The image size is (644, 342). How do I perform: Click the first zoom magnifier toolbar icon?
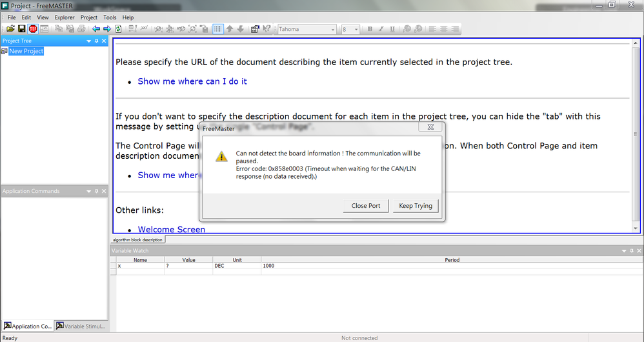click(x=158, y=29)
